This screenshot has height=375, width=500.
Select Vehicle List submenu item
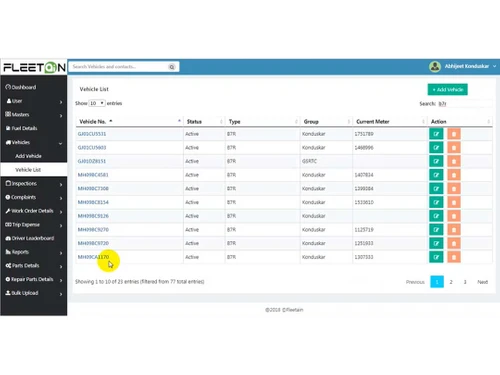34,170
